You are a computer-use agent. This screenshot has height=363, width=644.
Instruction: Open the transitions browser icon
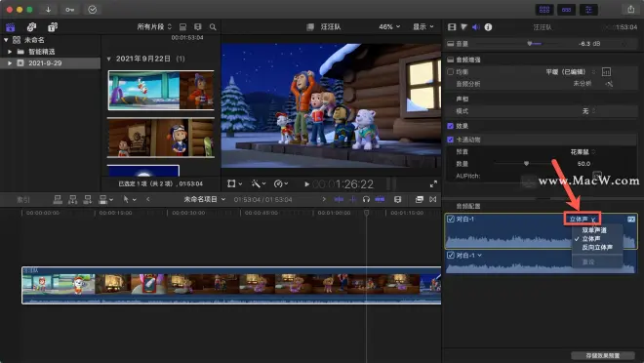point(433,199)
